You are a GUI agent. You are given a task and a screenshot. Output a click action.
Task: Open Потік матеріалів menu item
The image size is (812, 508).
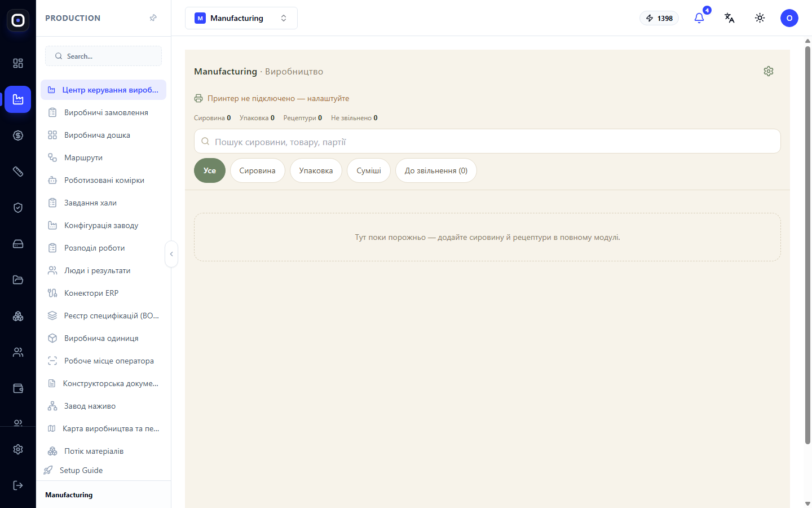[x=103, y=451]
